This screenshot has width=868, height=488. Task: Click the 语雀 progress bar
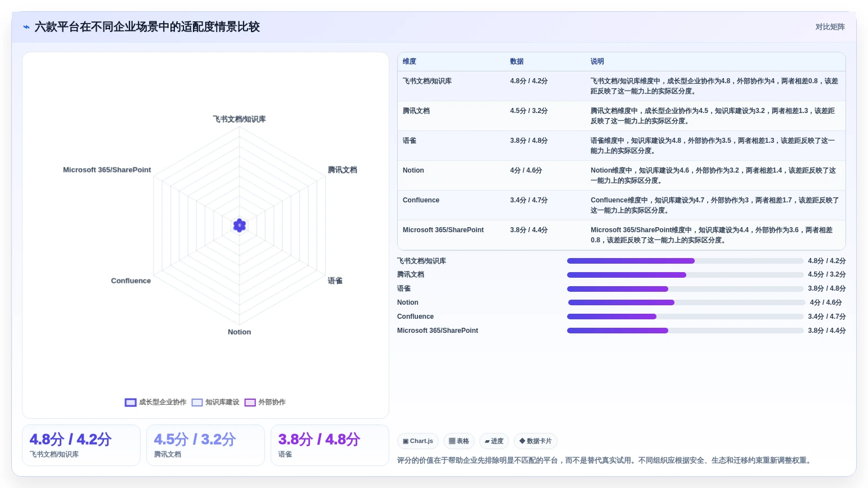click(x=685, y=289)
